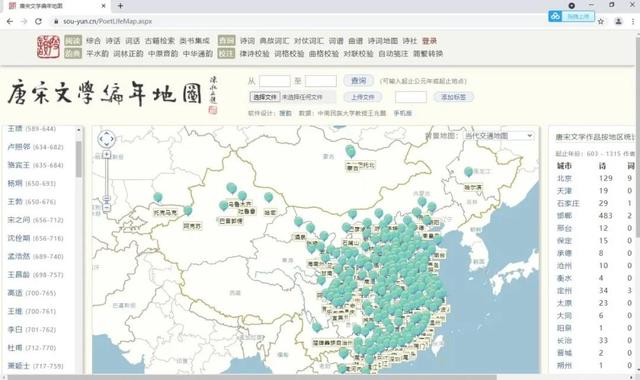The height and width of the screenshot is (380, 640).
Task: Click the browser address bar URL
Action: 108,21
